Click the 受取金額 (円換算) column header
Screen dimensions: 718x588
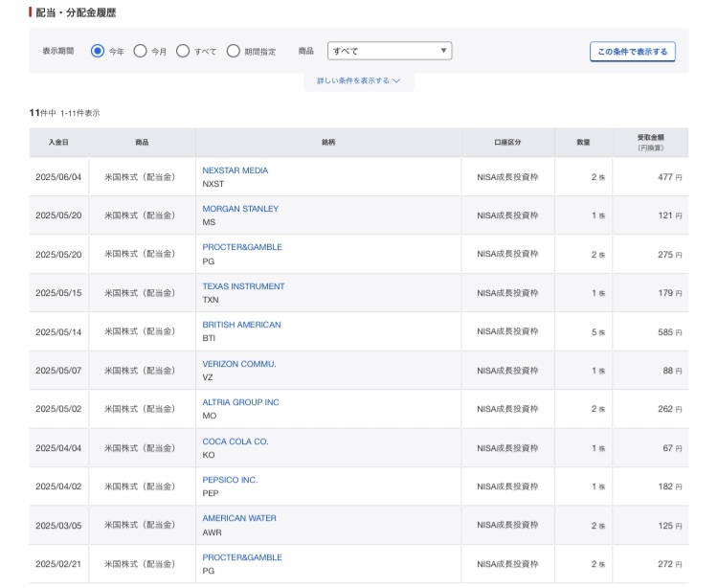coord(651,143)
